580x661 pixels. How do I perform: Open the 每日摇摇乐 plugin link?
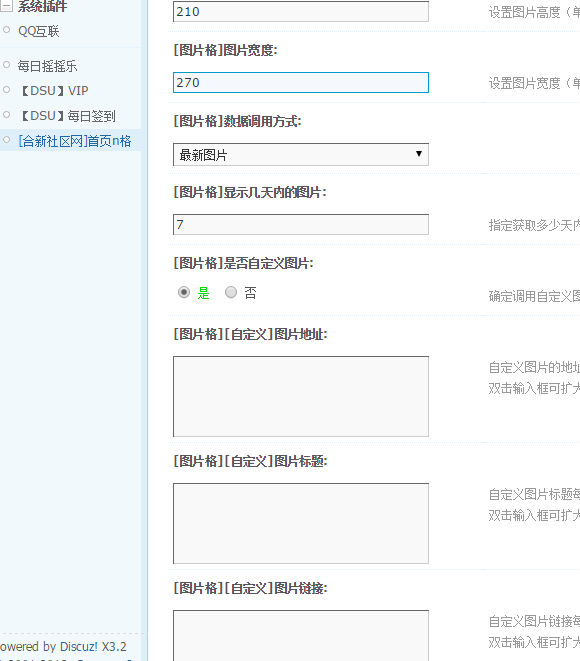[x=47, y=66]
